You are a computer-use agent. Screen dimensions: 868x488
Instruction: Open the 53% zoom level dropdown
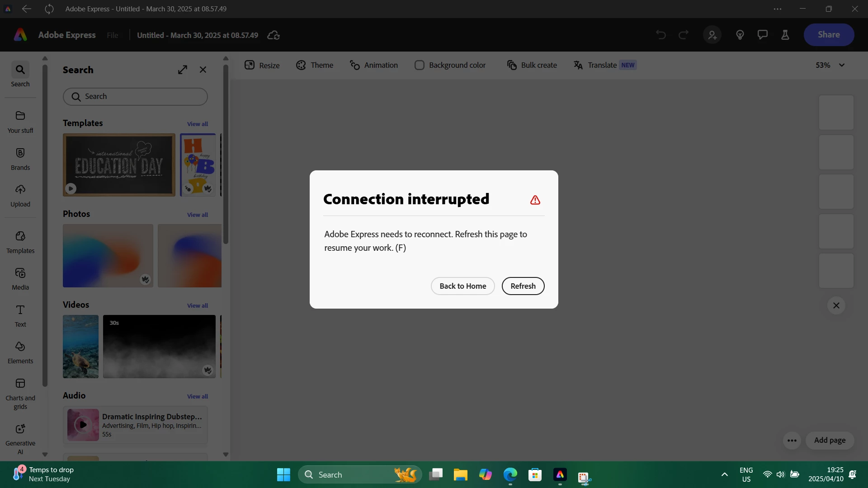click(x=830, y=65)
